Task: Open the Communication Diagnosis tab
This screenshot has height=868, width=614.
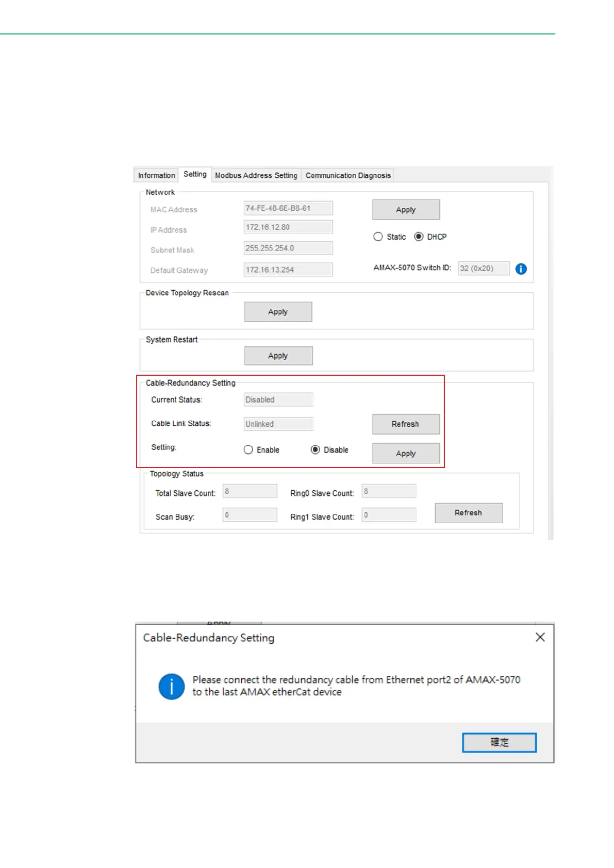Action: click(x=348, y=175)
